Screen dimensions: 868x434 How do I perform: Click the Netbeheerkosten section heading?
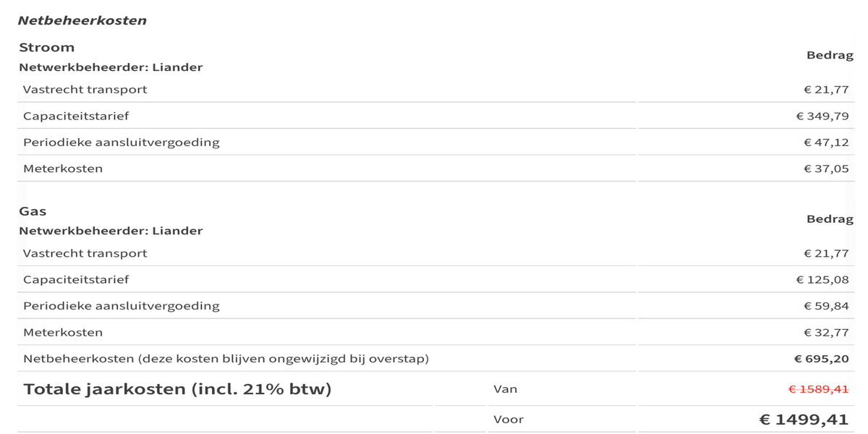click(82, 20)
